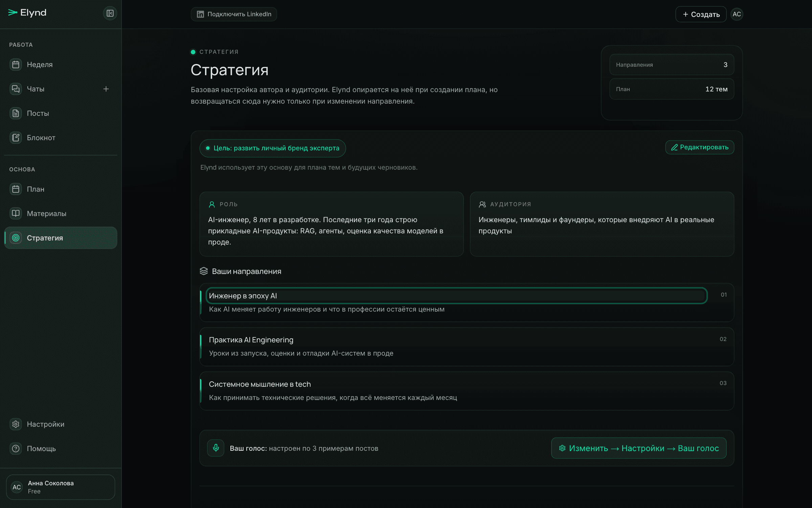
Task: Open the Анна Соколова Free account card
Action: 61,487
